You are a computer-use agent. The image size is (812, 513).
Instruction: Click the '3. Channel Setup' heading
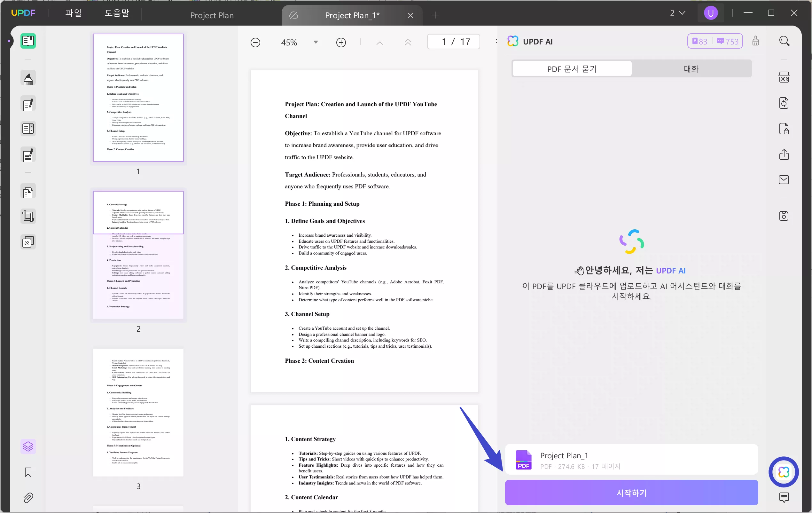(307, 314)
